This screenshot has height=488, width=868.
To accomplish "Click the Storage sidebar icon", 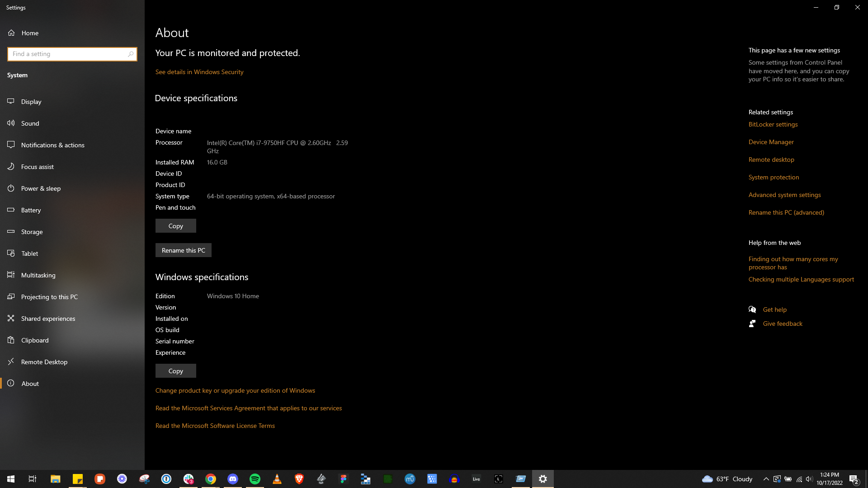I will [x=11, y=232].
